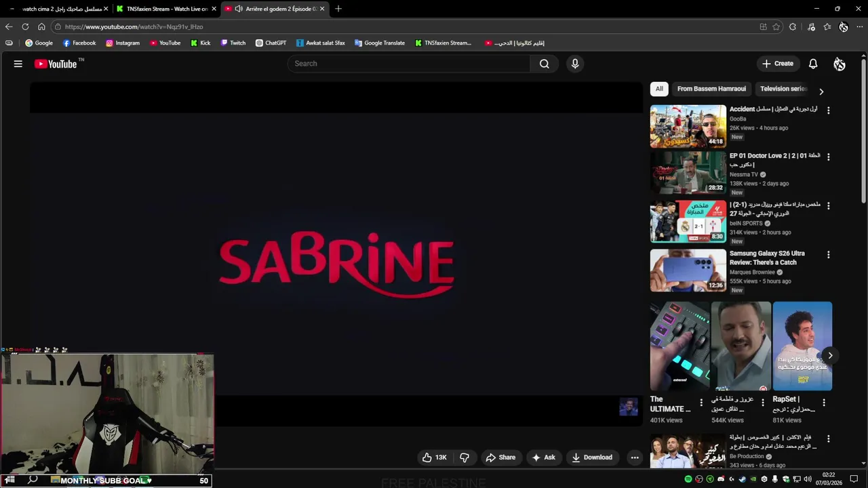Screen dimensions: 868x488
Task: Click the channel watermark in the video player
Action: coord(629,407)
